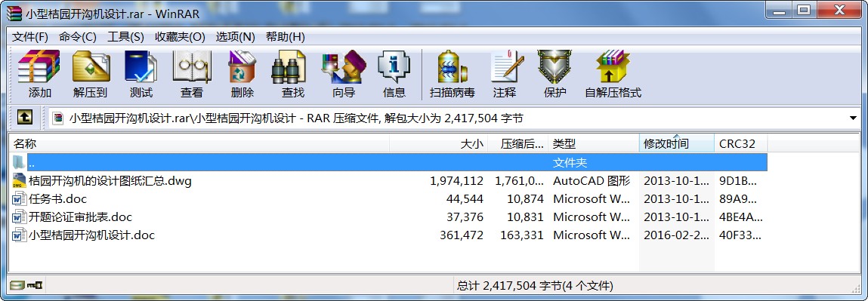The width and height of the screenshot is (868, 301).
Task: Click the AutoCAD 图形 type cell
Action: 592,180
